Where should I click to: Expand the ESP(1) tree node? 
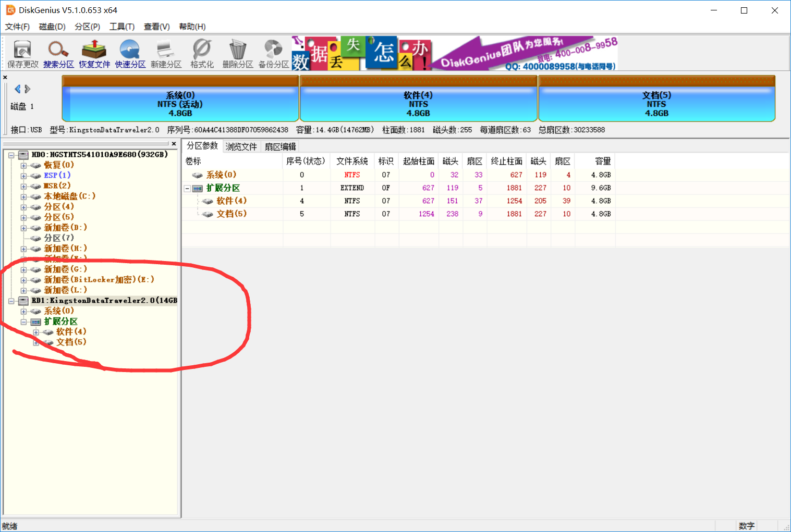[23, 176]
